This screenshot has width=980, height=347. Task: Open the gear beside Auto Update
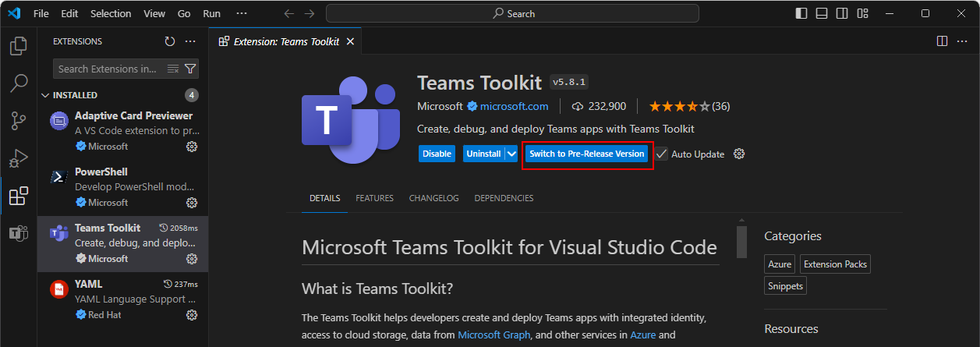click(739, 154)
